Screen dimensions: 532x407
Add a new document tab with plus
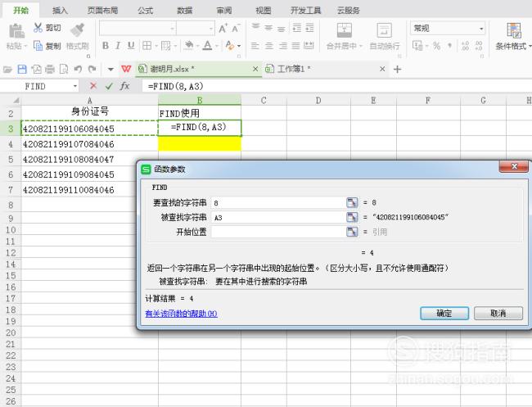click(397, 70)
